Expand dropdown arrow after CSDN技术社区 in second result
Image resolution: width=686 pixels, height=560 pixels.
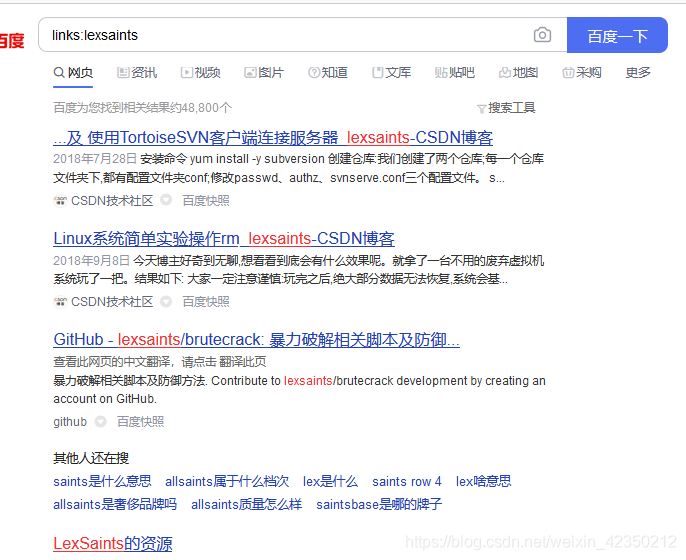tap(166, 301)
